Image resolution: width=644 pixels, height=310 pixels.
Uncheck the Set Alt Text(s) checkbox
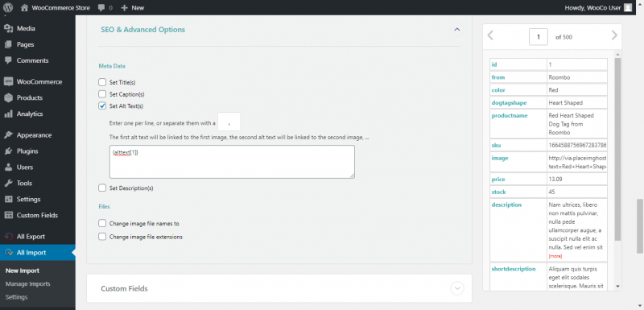pos(102,106)
